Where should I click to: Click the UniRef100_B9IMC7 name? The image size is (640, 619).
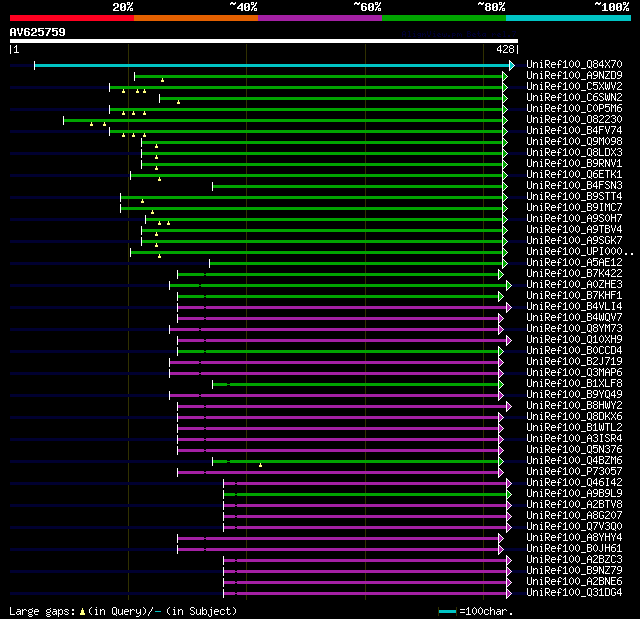click(574, 208)
